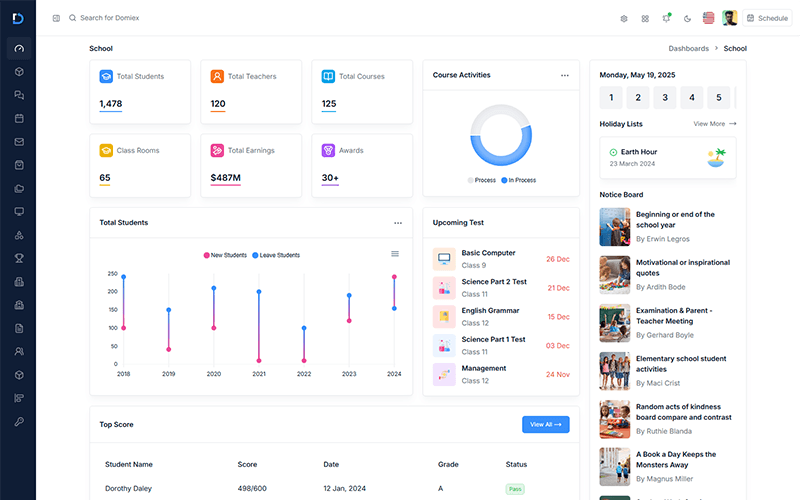Open A Book a Day Keeps the Monsters Away notice
The image size is (800, 500).
(668, 467)
